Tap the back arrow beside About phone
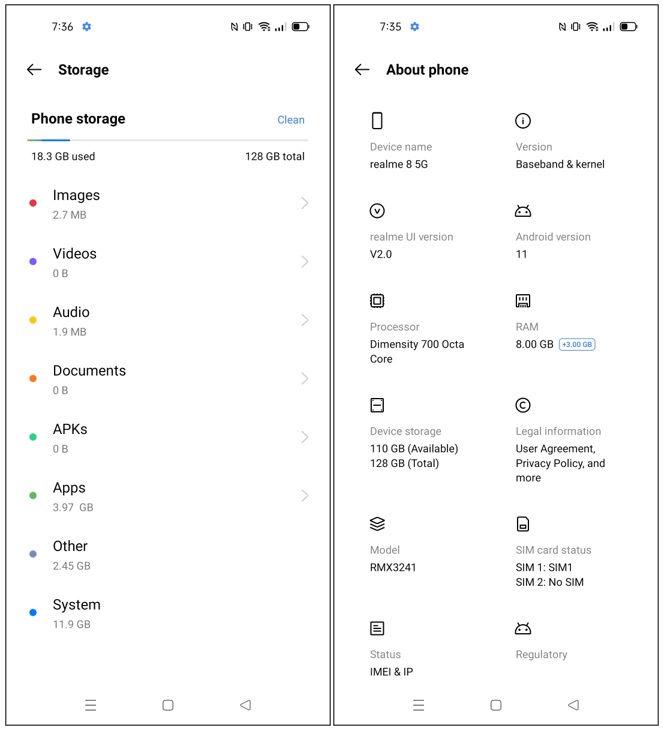663x729 pixels. (362, 70)
